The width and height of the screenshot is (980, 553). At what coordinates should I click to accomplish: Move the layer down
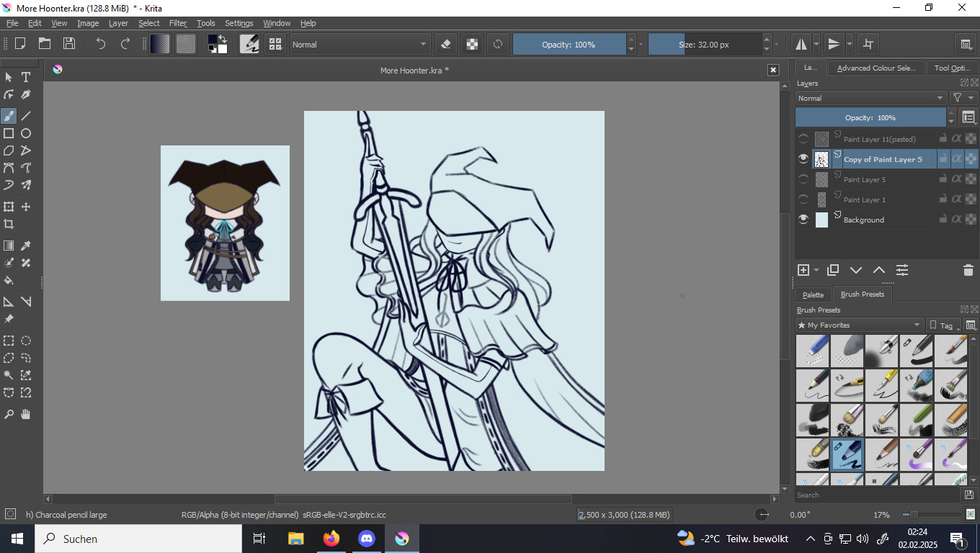coord(856,270)
